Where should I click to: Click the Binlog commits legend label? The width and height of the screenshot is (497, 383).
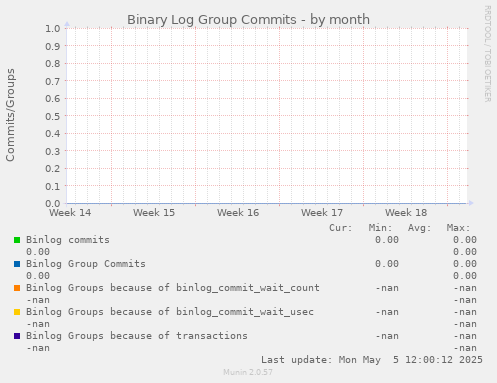pos(68,240)
